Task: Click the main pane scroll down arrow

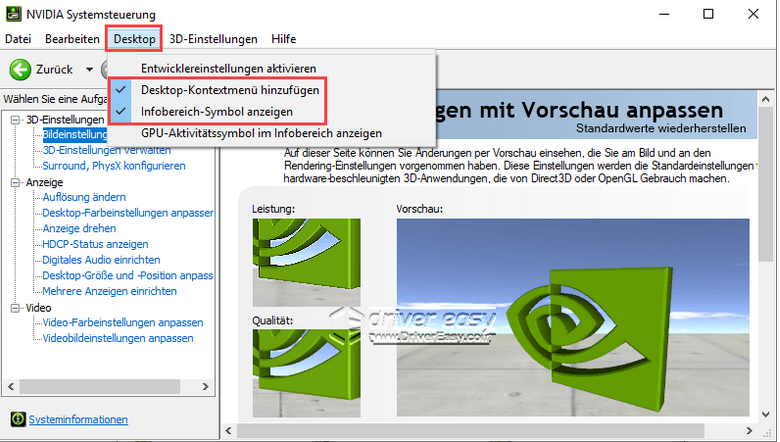Action: point(766,414)
